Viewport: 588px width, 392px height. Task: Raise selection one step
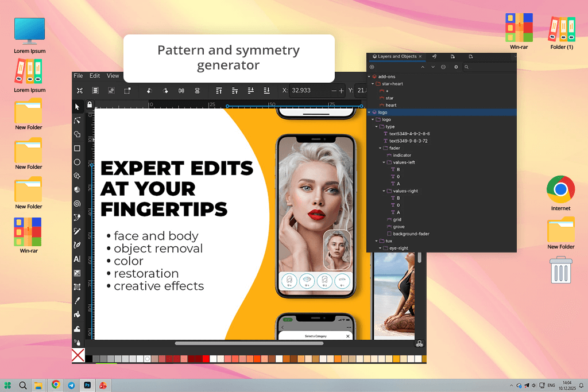click(x=235, y=91)
